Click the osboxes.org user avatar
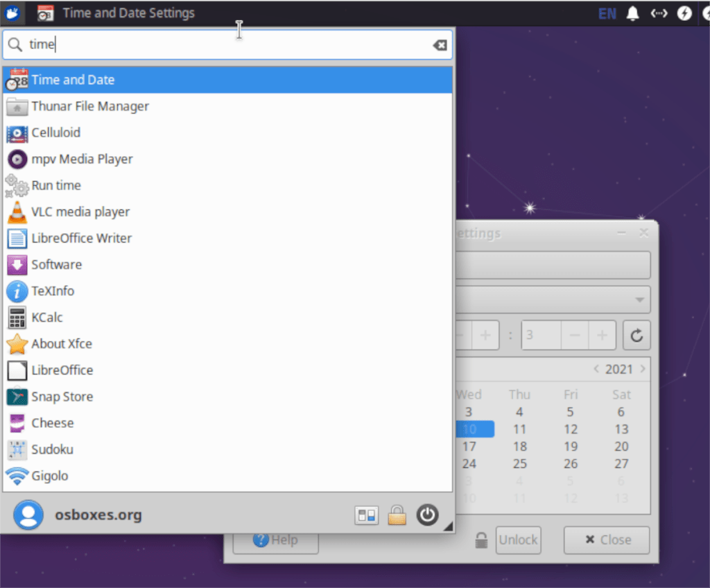710x588 pixels. click(x=27, y=515)
